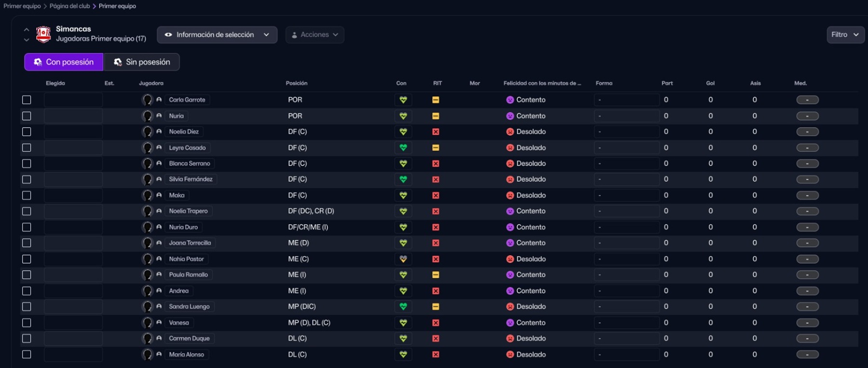
Task: Click the Simancas club badge icon
Action: pyautogui.click(x=43, y=34)
